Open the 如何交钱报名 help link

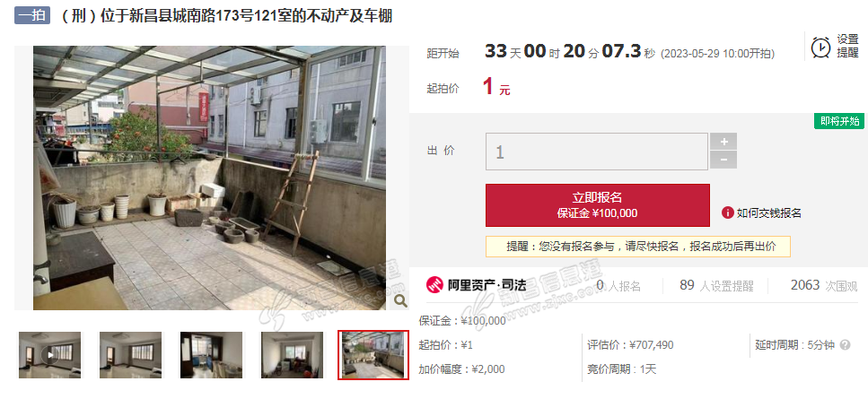click(769, 213)
